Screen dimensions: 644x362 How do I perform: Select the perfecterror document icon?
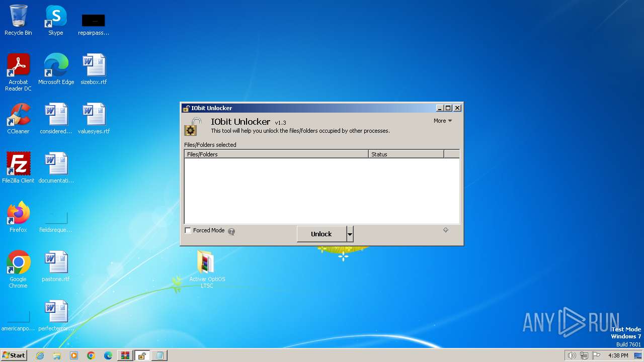click(x=56, y=315)
